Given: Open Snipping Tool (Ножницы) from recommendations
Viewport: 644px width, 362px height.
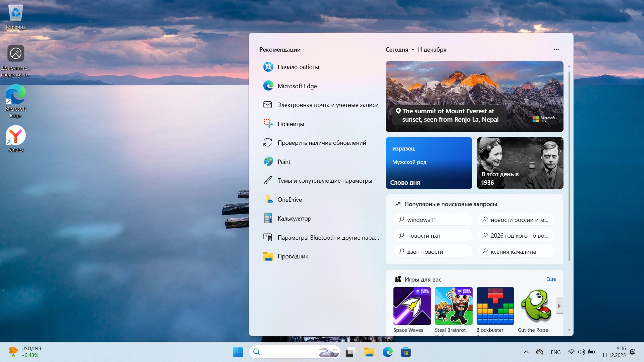Looking at the screenshot, I should click(290, 124).
